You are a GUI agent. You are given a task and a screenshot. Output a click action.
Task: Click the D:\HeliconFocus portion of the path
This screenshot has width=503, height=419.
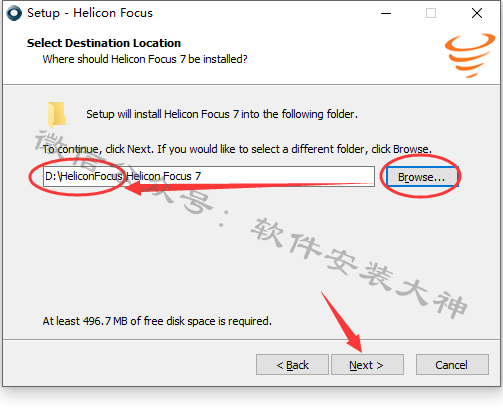84,176
